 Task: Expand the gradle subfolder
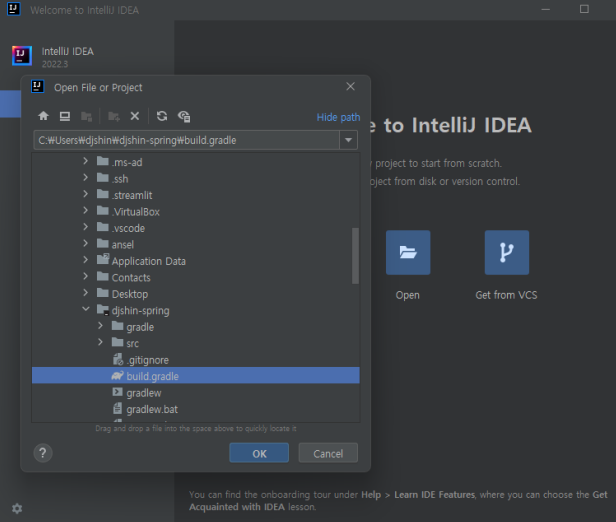(x=101, y=326)
